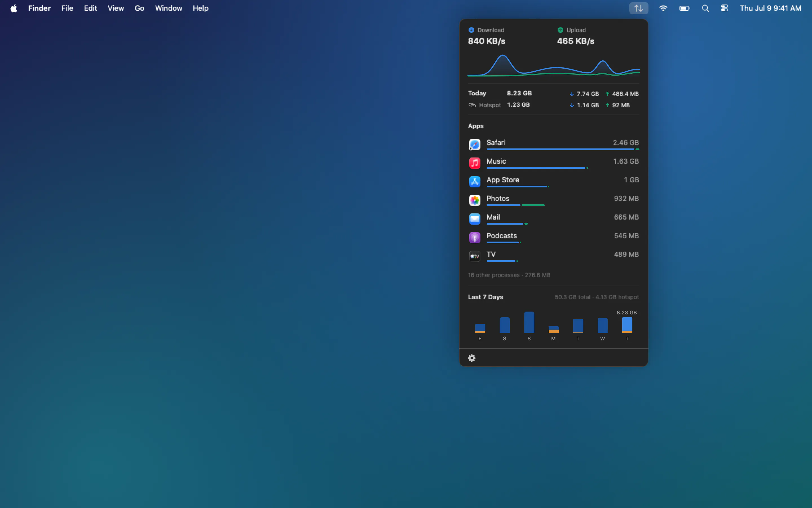Viewport: 812px width, 508px height.
Task: Click the Wednesday usage bar in the chart
Action: click(602, 325)
